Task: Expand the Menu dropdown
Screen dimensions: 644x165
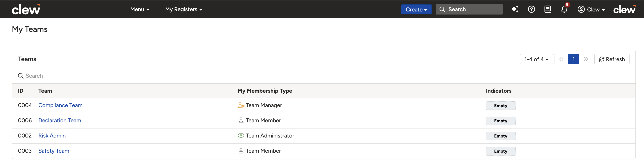Action: [140, 9]
